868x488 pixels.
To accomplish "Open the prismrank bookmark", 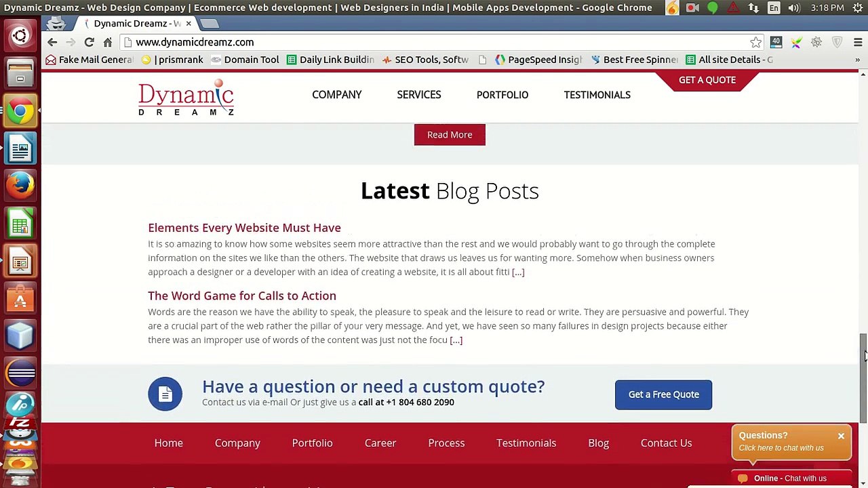I will coord(172,60).
